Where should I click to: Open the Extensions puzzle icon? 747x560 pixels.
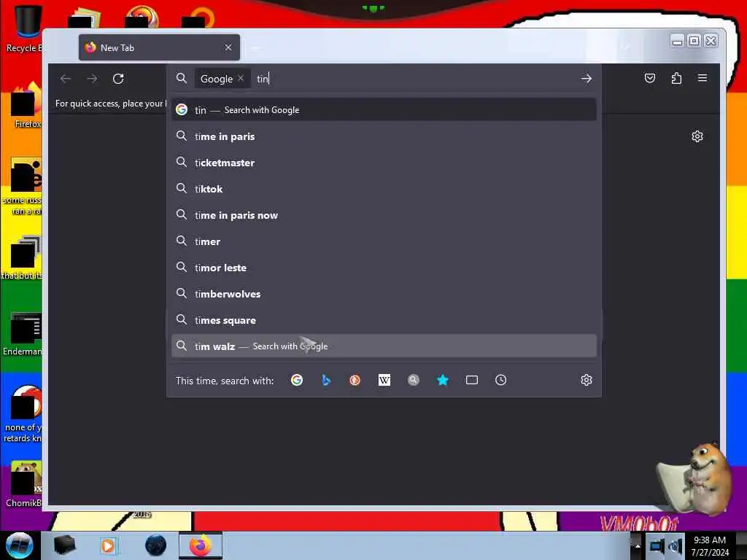click(676, 78)
